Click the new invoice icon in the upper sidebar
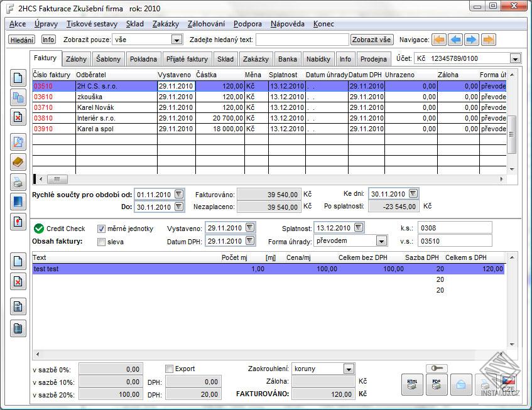Screen dimensions: 532x410 [19, 79]
